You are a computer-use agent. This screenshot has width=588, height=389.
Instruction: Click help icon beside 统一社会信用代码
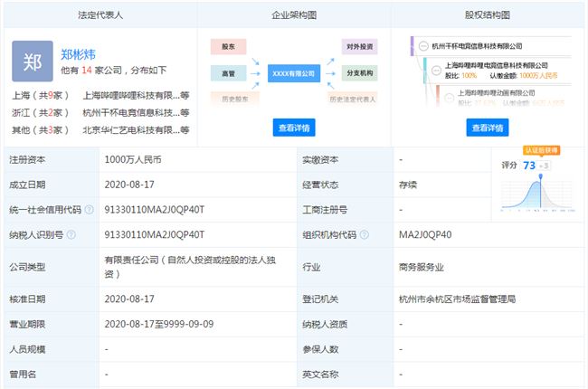point(90,210)
